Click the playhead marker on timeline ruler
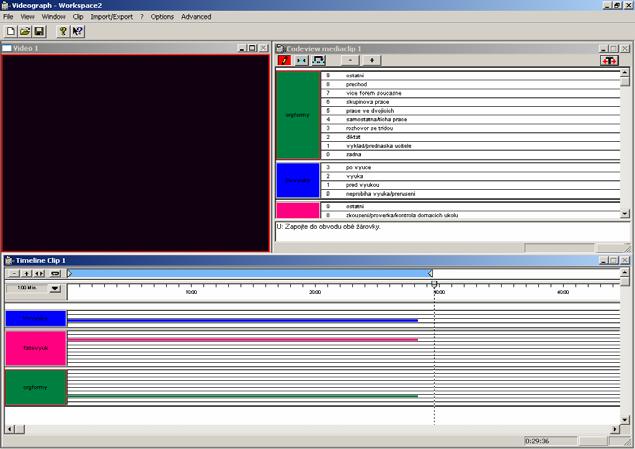 [434, 285]
